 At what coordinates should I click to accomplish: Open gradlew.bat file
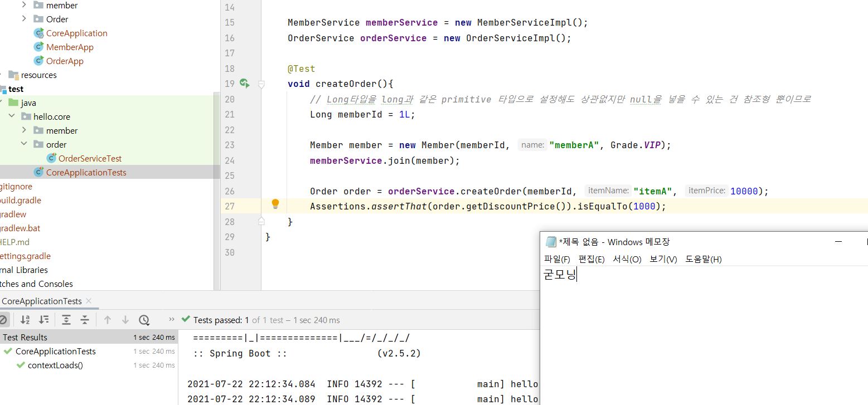pyautogui.click(x=20, y=228)
